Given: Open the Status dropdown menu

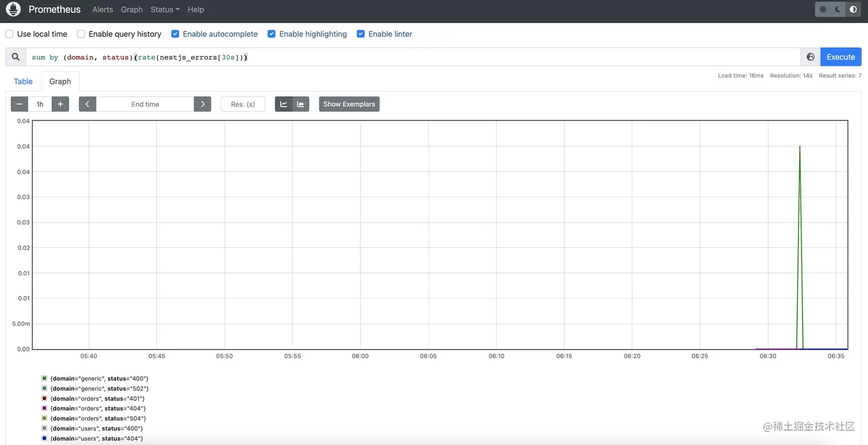Looking at the screenshot, I should coord(165,9).
